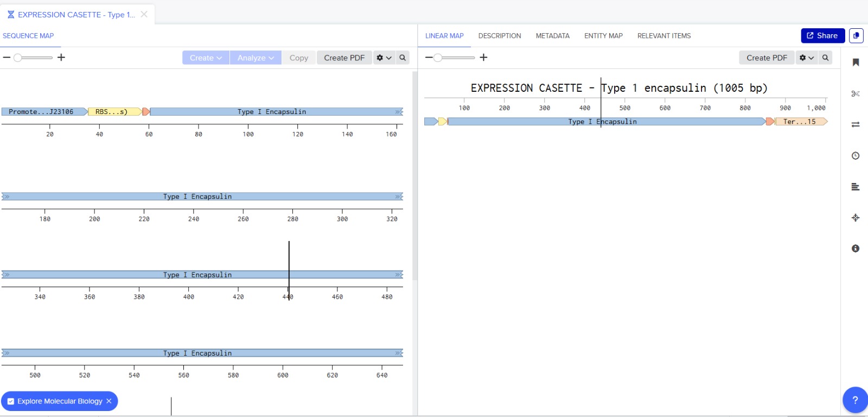
Task: Open Sequence Map gear settings dropdown
Action: (x=384, y=58)
